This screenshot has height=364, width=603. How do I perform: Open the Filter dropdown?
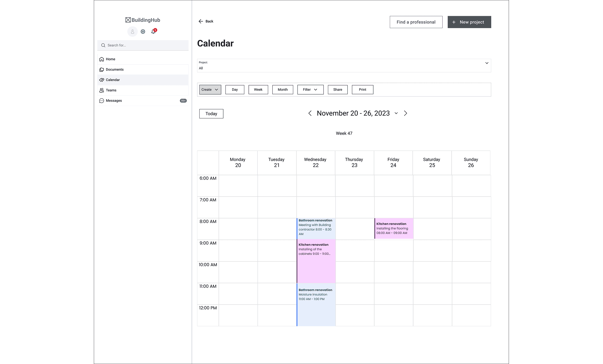pos(310,90)
